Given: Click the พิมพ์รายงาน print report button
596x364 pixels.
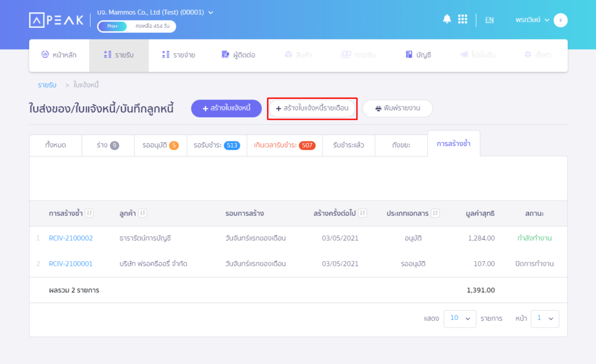Looking at the screenshot, I should pyautogui.click(x=398, y=108).
